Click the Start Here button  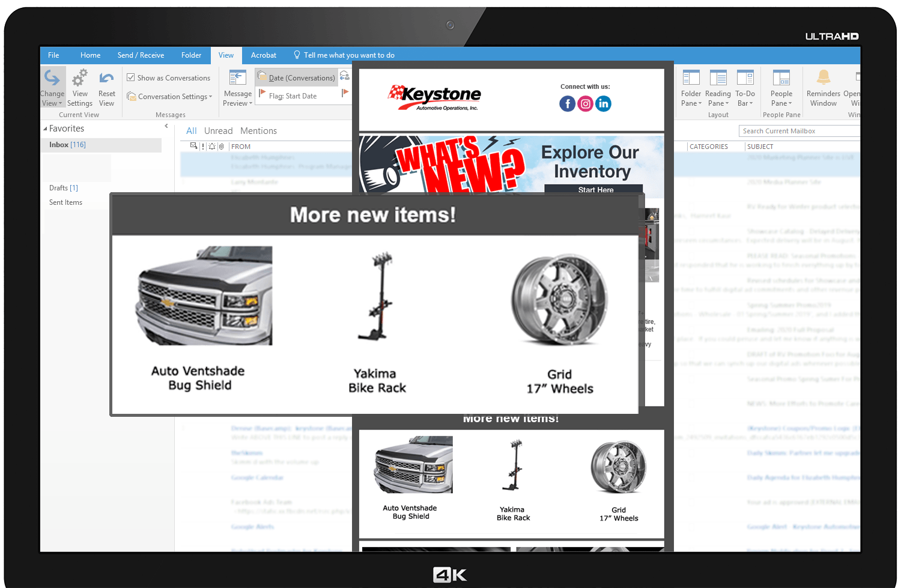click(x=593, y=189)
